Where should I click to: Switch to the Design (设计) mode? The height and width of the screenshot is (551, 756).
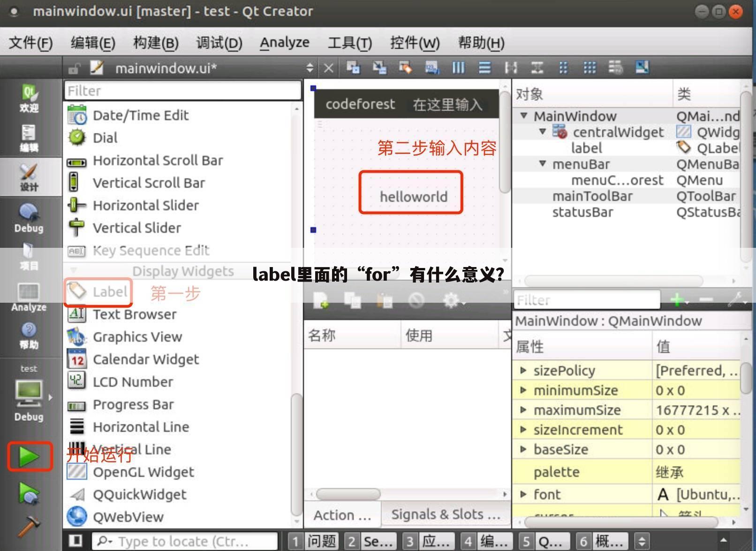pyautogui.click(x=29, y=177)
